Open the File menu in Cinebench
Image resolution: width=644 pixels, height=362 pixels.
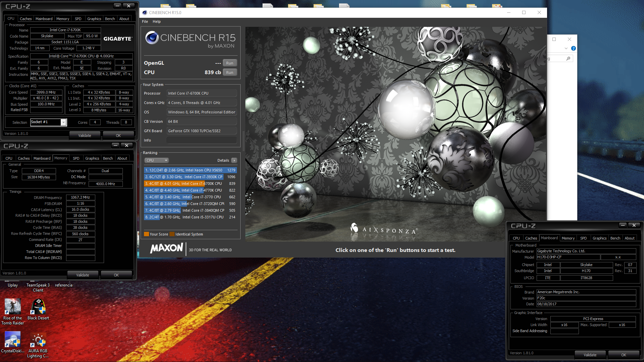coord(145,21)
